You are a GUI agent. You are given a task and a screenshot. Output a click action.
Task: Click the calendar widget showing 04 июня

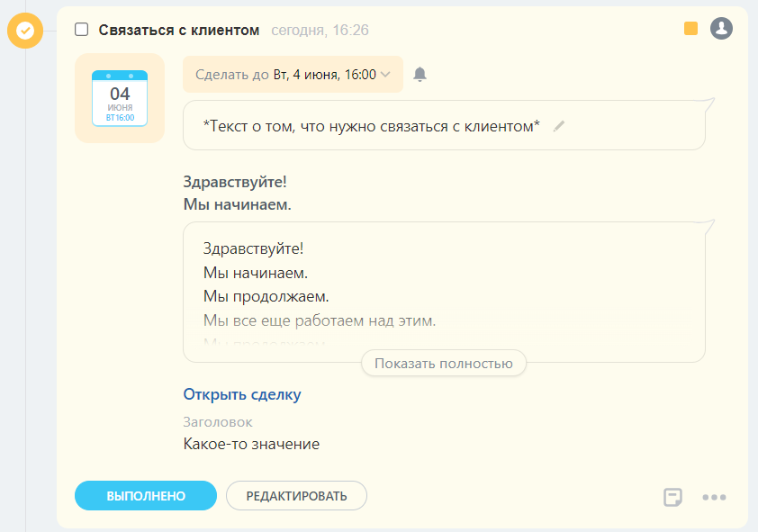[120, 97]
